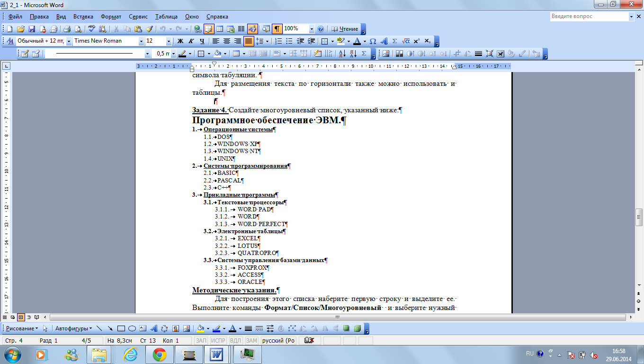Toggle the Drawing toolbar button
644x364 pixels.
click(x=252, y=29)
